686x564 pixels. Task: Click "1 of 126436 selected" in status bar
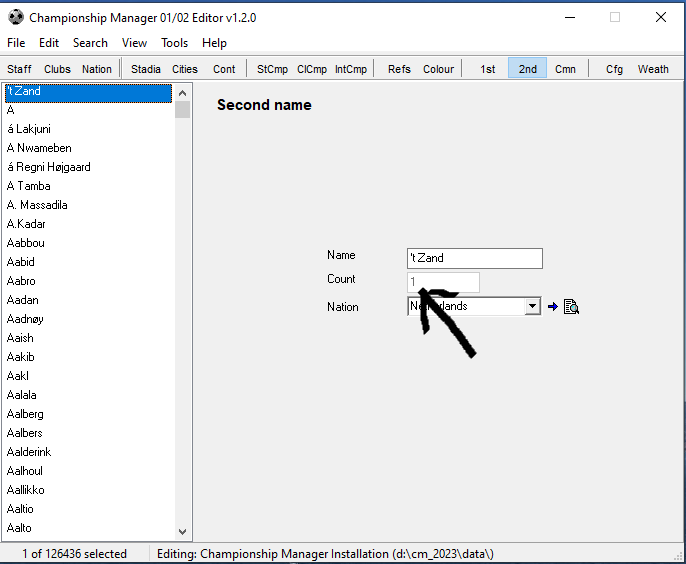tap(74, 554)
